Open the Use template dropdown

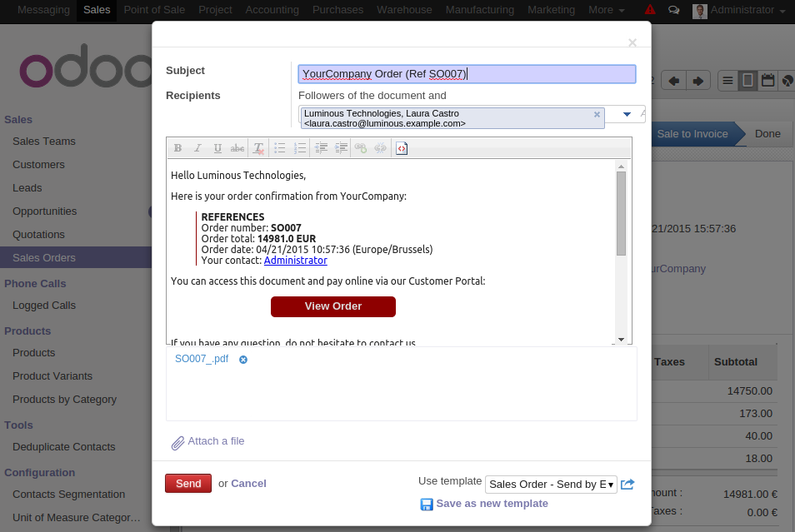[x=551, y=485]
